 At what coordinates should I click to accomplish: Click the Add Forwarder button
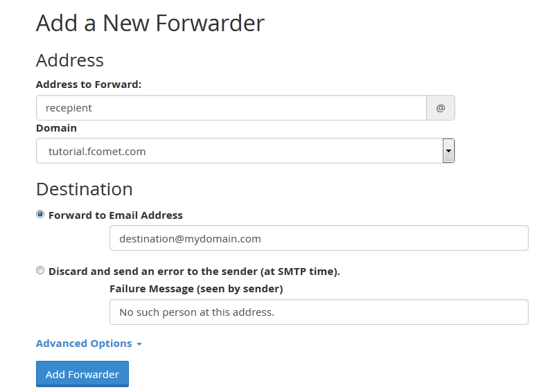[82, 374]
